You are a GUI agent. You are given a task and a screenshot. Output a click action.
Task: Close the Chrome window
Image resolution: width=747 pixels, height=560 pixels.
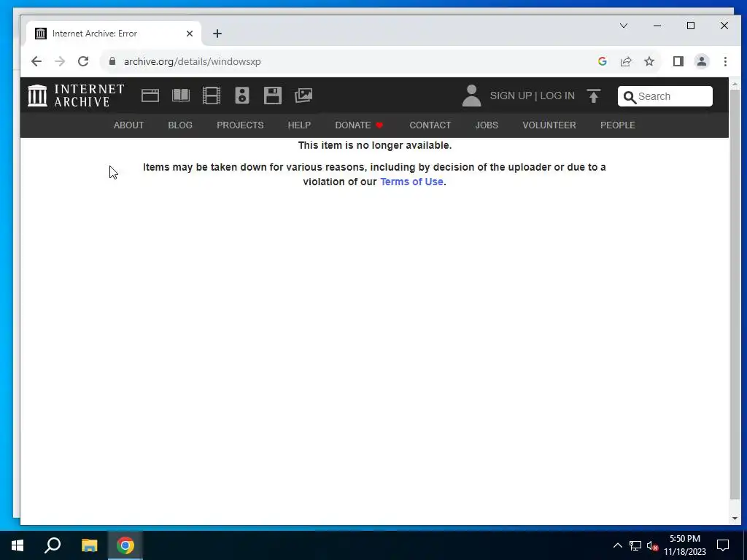(x=724, y=26)
